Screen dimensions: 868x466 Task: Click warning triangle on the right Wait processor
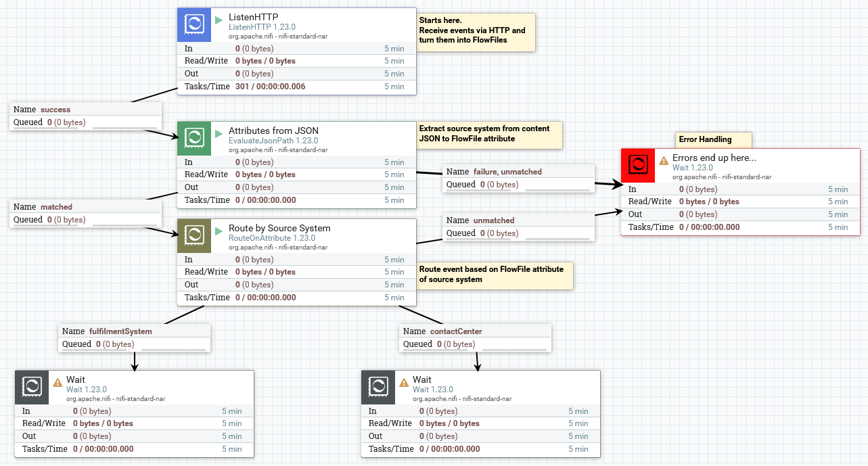pyautogui.click(x=404, y=383)
